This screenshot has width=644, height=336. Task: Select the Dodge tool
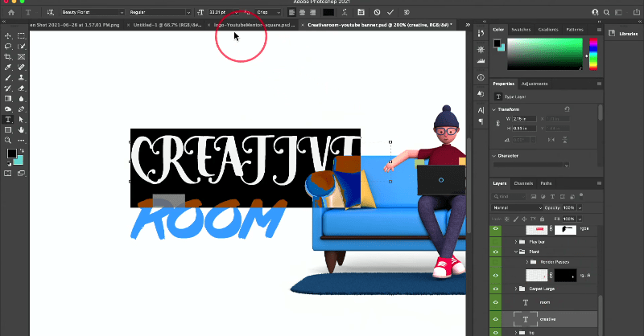click(x=8, y=109)
